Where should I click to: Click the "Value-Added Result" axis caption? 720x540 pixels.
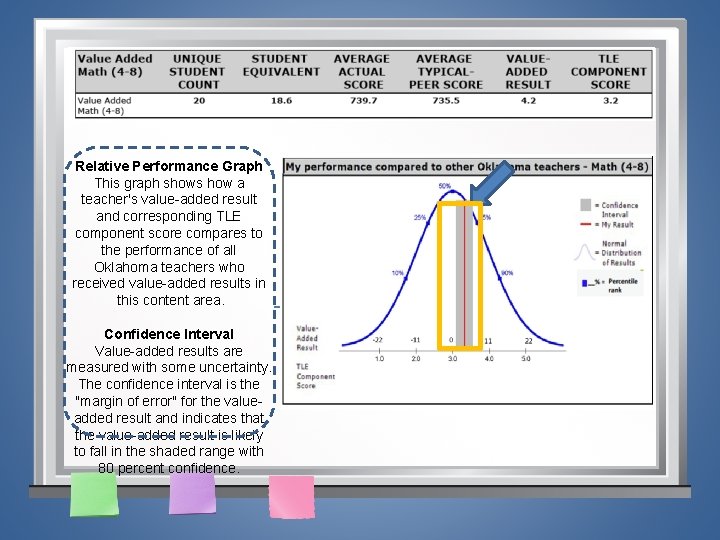point(307,338)
